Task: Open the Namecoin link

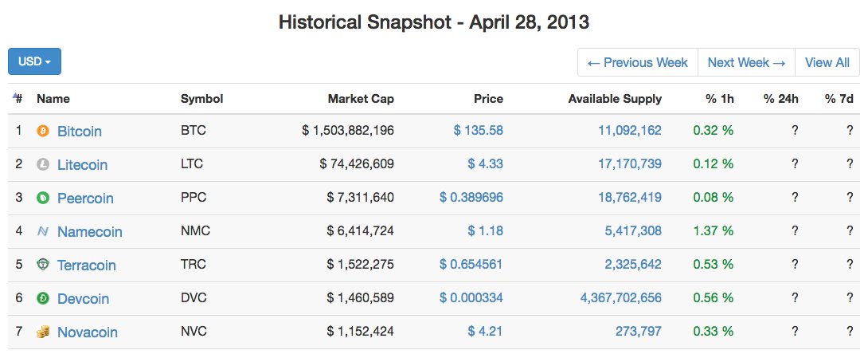Action: (90, 232)
